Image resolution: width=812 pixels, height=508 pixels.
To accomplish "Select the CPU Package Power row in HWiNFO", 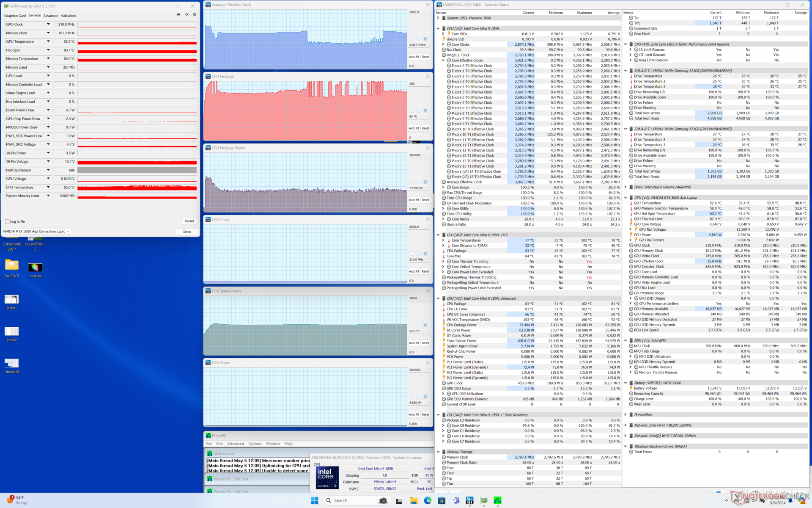I will [x=532, y=325].
